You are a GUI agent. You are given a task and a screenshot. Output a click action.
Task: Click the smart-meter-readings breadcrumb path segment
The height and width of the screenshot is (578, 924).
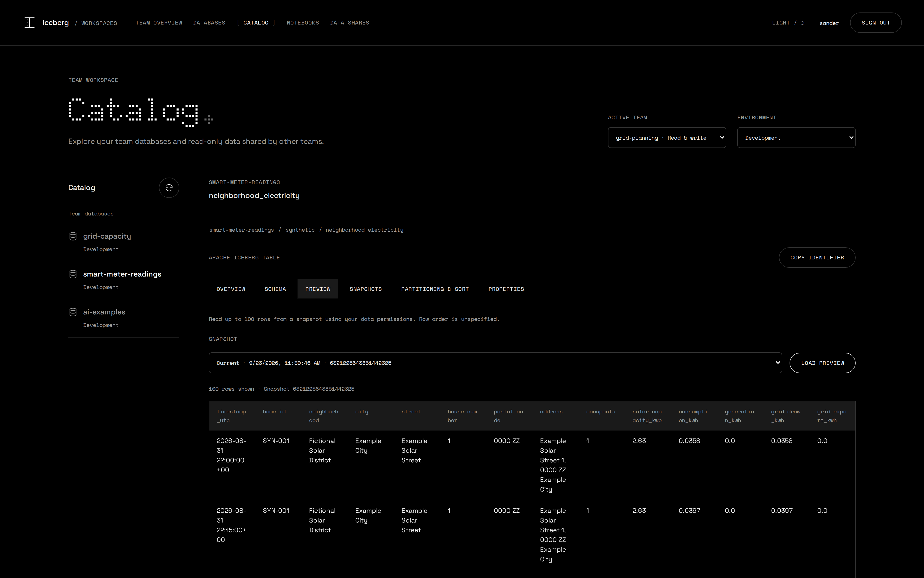click(x=241, y=230)
